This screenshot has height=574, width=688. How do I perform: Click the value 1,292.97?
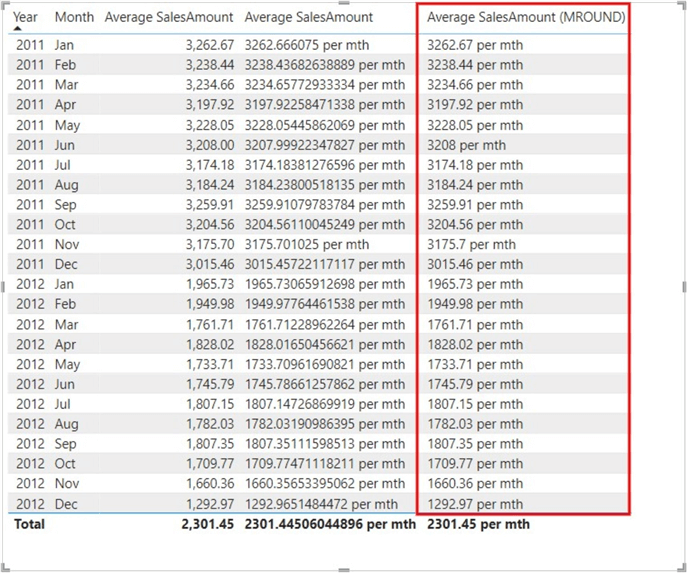click(x=210, y=504)
